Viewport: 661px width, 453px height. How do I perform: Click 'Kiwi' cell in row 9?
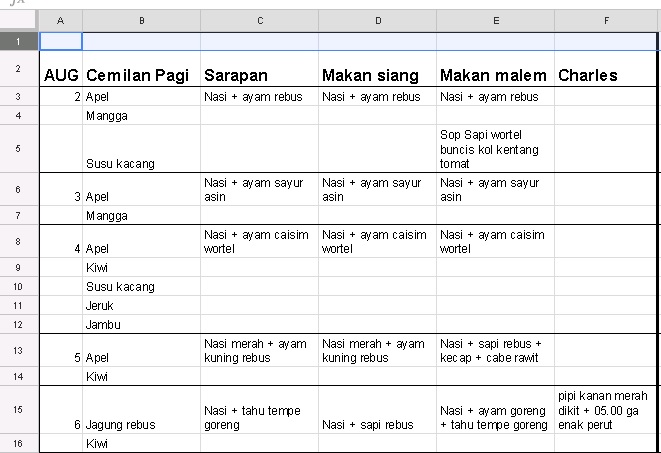pyautogui.click(x=142, y=267)
